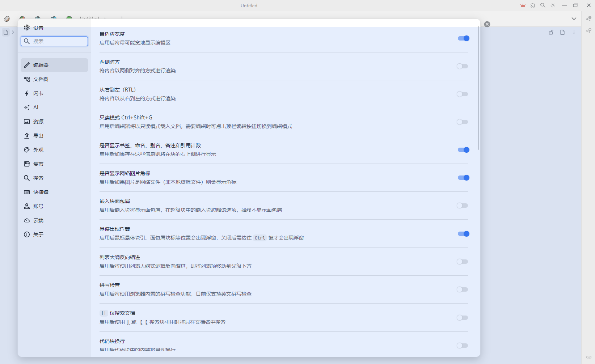The image size is (595, 364).
Task: Turn off the 悬停出现浮窗 switch
Action: tap(464, 234)
